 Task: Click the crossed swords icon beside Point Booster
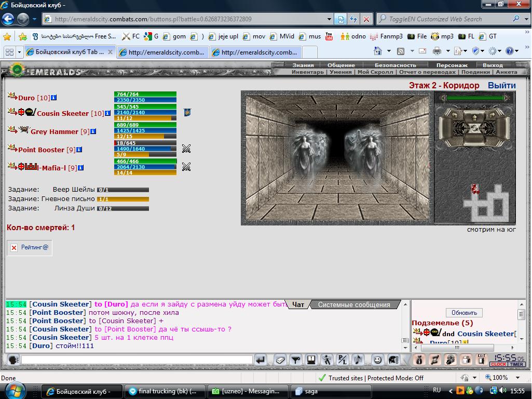(186, 149)
